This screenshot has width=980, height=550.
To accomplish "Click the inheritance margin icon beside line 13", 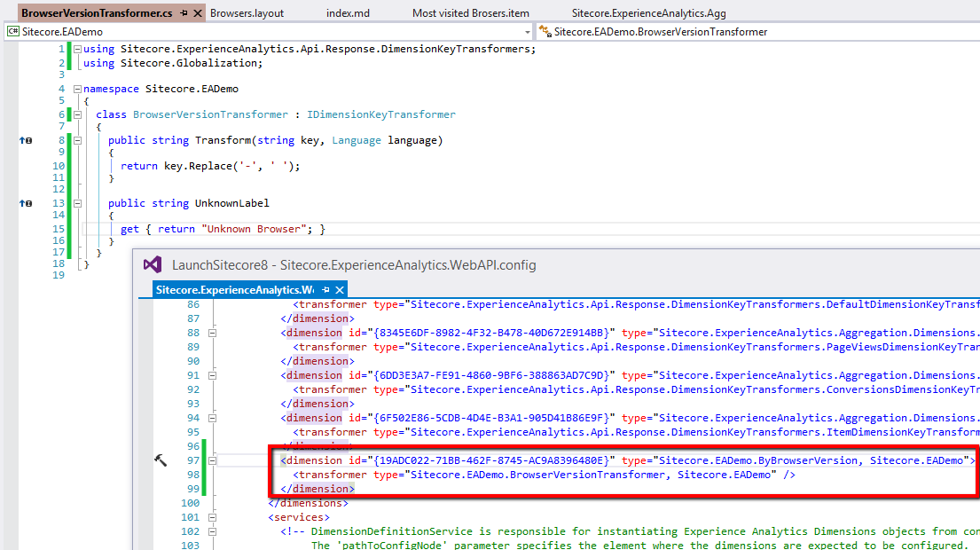I will pyautogui.click(x=25, y=203).
